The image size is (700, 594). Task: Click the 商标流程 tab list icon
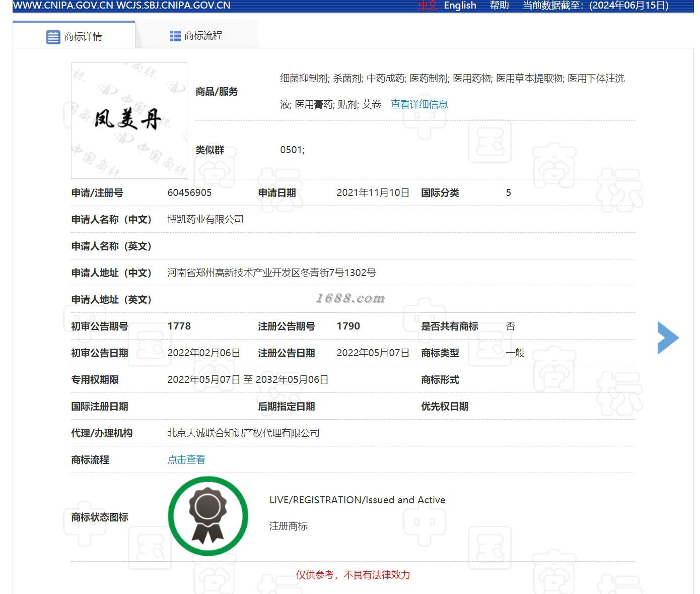pyautogui.click(x=175, y=36)
